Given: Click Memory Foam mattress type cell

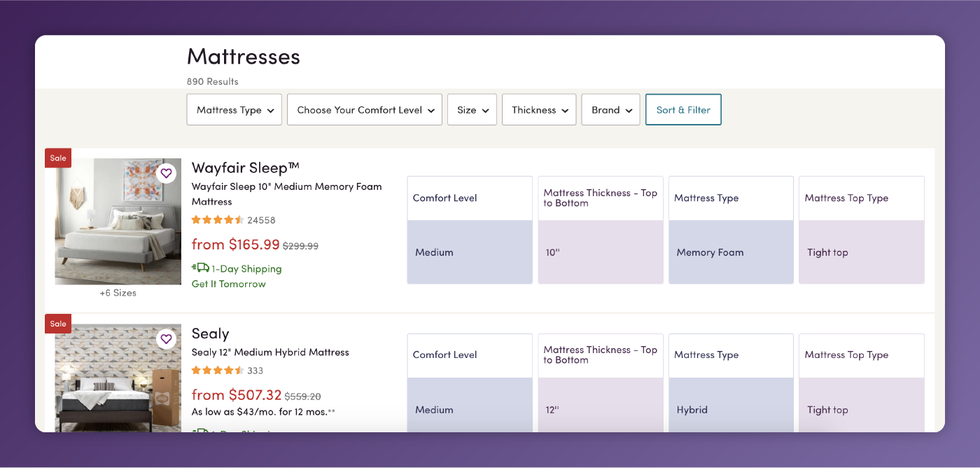Looking at the screenshot, I should (731, 252).
